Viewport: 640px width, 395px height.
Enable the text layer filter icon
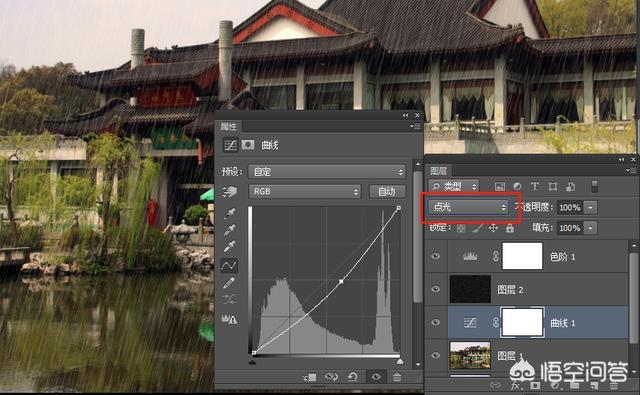(534, 186)
